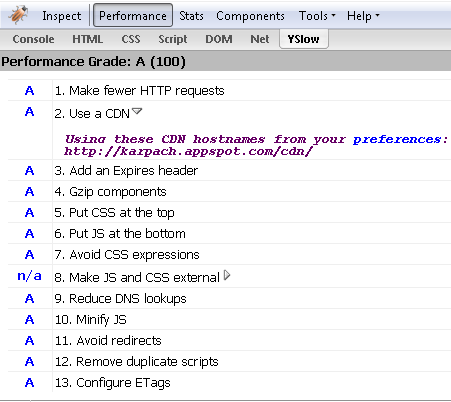Open the preferences link in CDN message
The image size is (451, 402).
[400, 139]
